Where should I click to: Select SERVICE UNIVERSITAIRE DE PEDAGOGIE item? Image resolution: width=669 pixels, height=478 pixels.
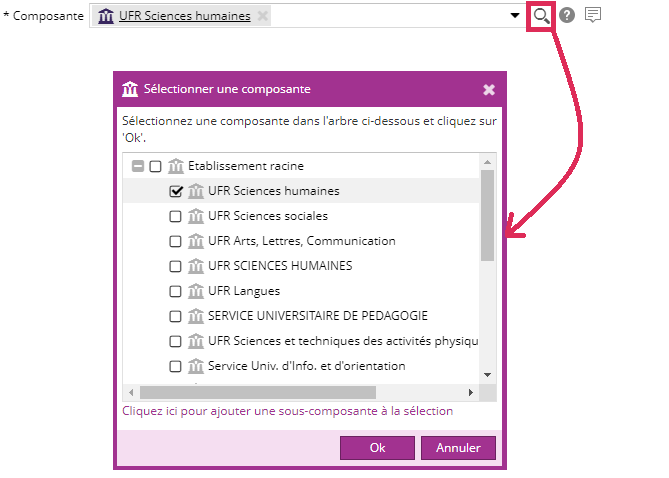coord(317,316)
